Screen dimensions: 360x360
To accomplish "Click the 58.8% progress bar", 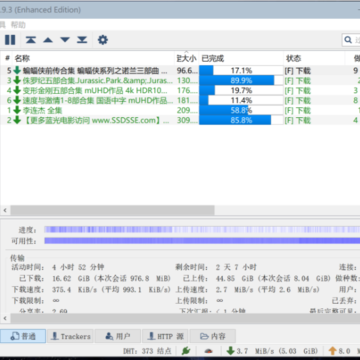I will tap(241, 110).
